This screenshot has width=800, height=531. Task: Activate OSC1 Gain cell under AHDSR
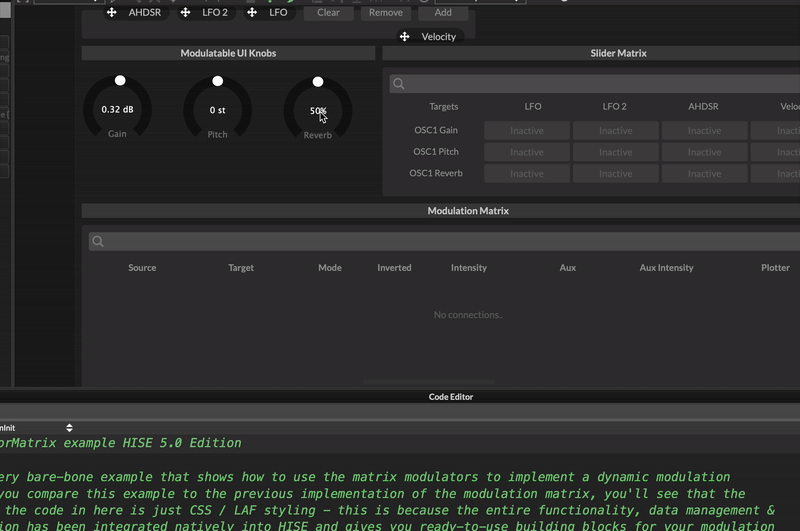coord(705,131)
